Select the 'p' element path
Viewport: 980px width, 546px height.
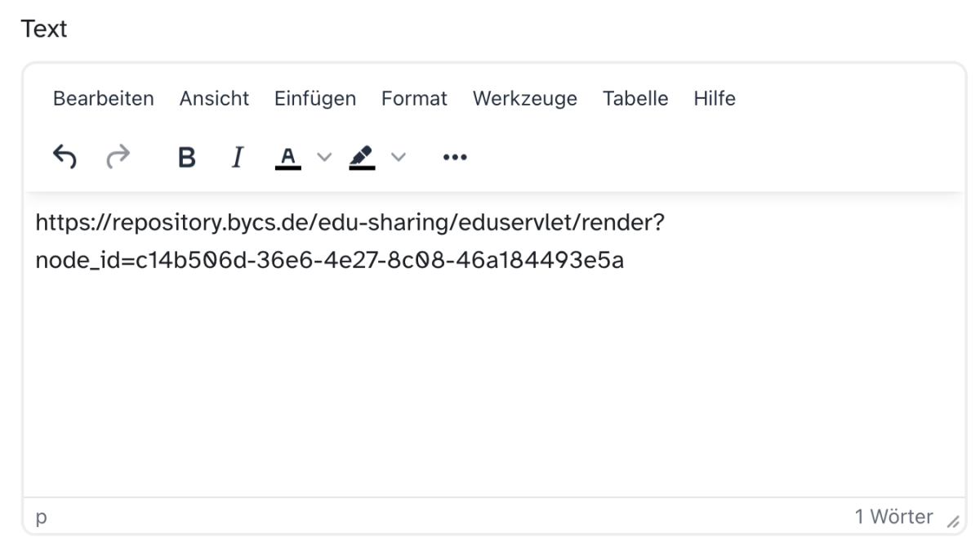(41, 518)
